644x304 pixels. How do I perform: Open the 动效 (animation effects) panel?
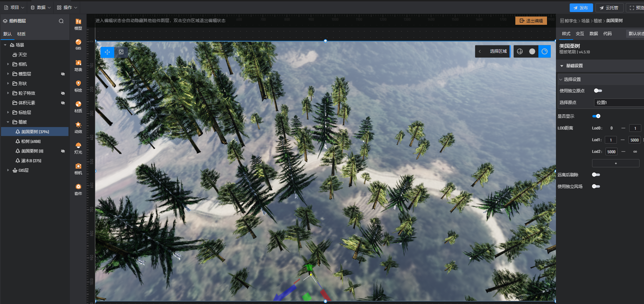pos(78,127)
